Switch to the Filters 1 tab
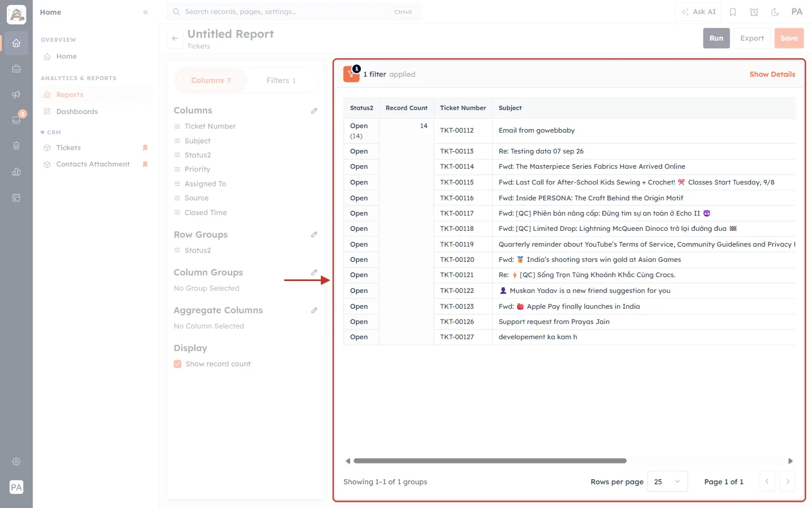Viewport: 812px width, 508px height. pos(281,81)
